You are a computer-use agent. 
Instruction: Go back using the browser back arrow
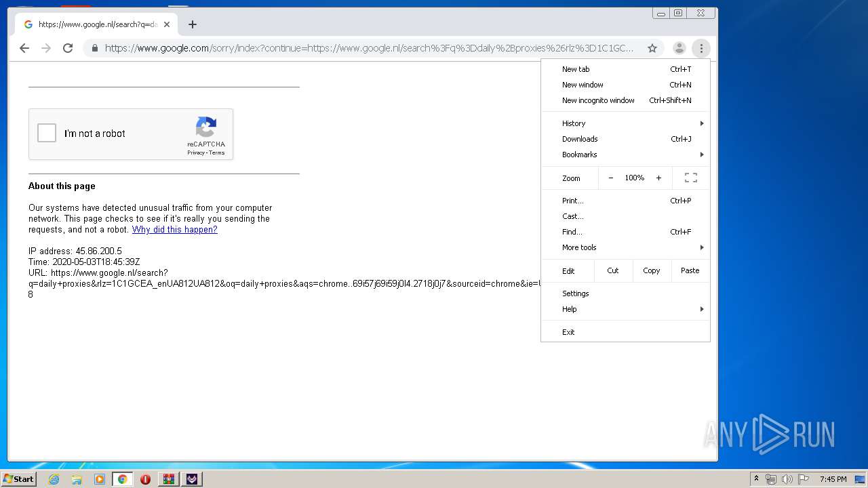pyautogui.click(x=24, y=48)
